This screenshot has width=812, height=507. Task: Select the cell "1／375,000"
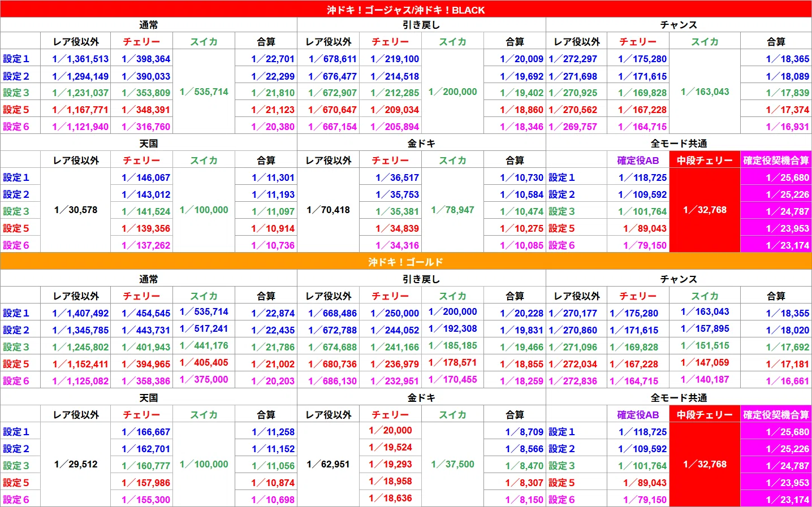[x=204, y=379]
